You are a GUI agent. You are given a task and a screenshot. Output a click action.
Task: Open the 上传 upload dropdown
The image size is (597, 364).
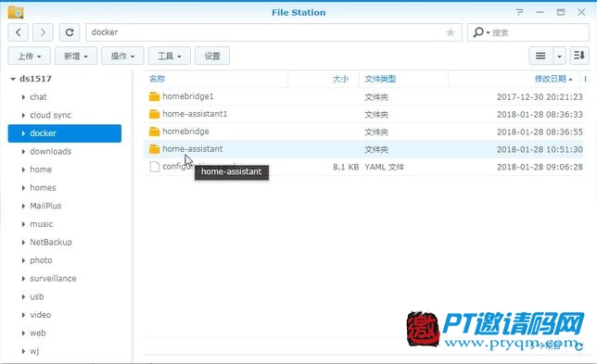(30, 56)
